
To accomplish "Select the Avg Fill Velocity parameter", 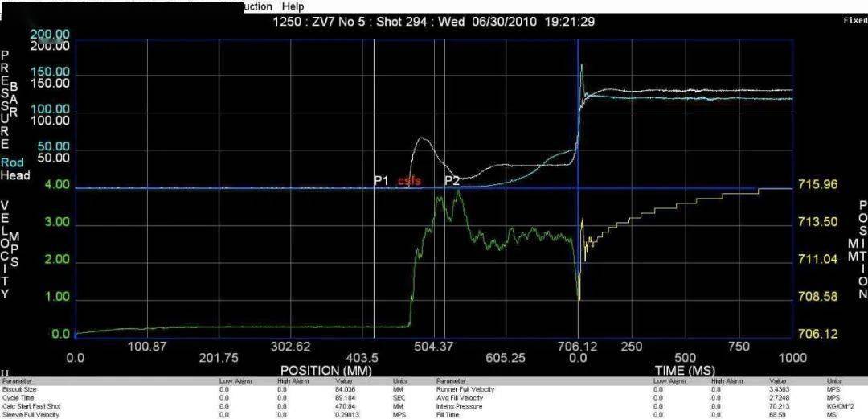I will point(460,398).
